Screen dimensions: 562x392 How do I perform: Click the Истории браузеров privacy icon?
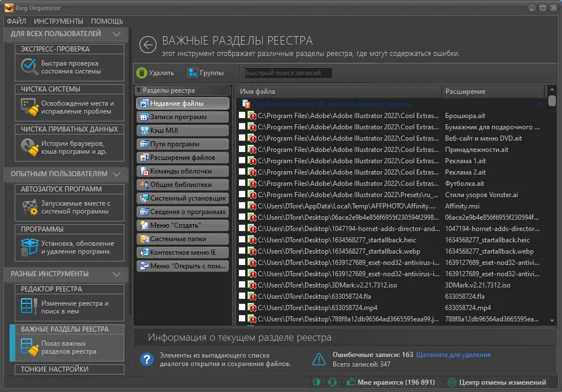tap(30, 147)
